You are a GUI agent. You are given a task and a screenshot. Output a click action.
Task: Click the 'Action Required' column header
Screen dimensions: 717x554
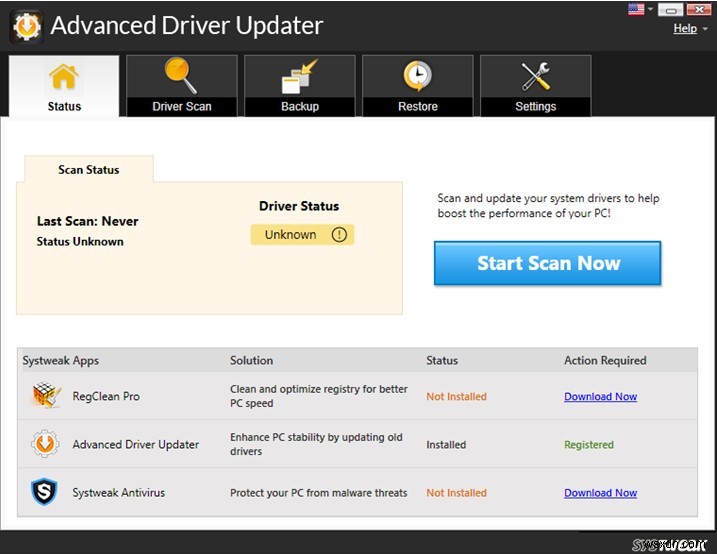tap(605, 361)
